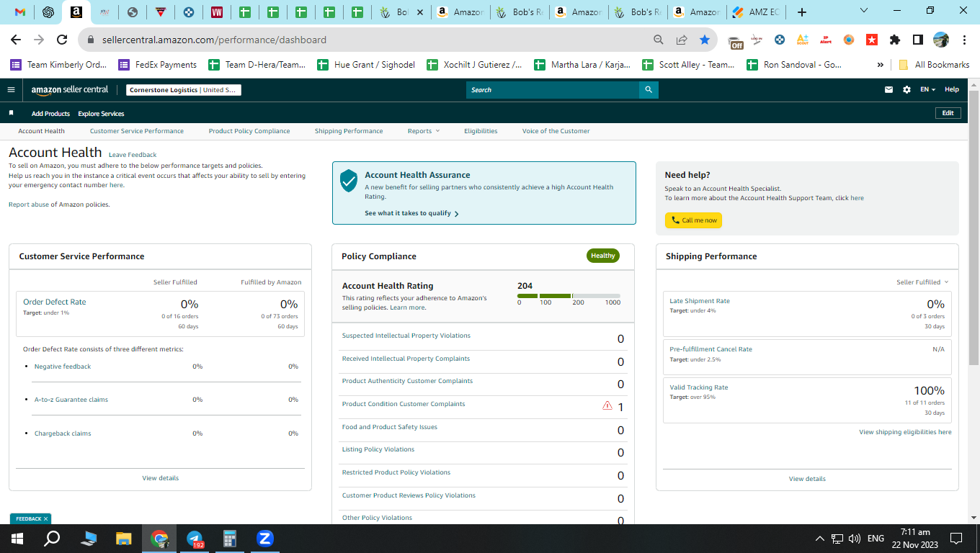Open the Seller Central hamburger menu
The height and width of the screenshot is (553, 980).
point(11,90)
